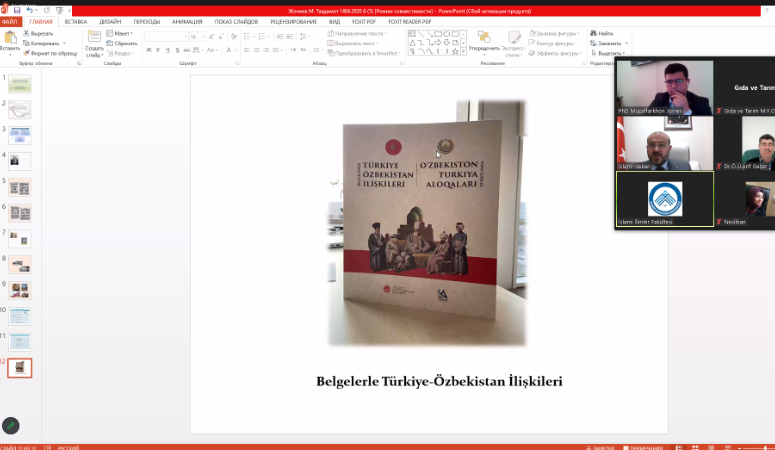Select slide 1 thumbnail in slide panel

(x=20, y=84)
